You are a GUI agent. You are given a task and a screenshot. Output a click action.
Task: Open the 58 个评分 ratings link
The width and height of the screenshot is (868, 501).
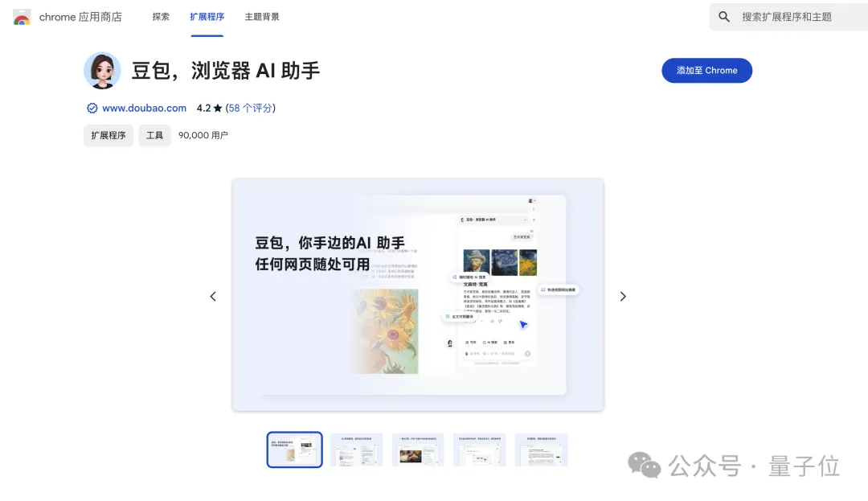pyautogui.click(x=250, y=108)
